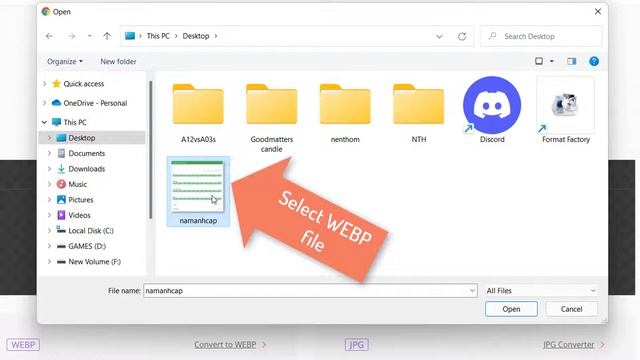Click the Cancel button
640x360 pixels.
point(571,309)
